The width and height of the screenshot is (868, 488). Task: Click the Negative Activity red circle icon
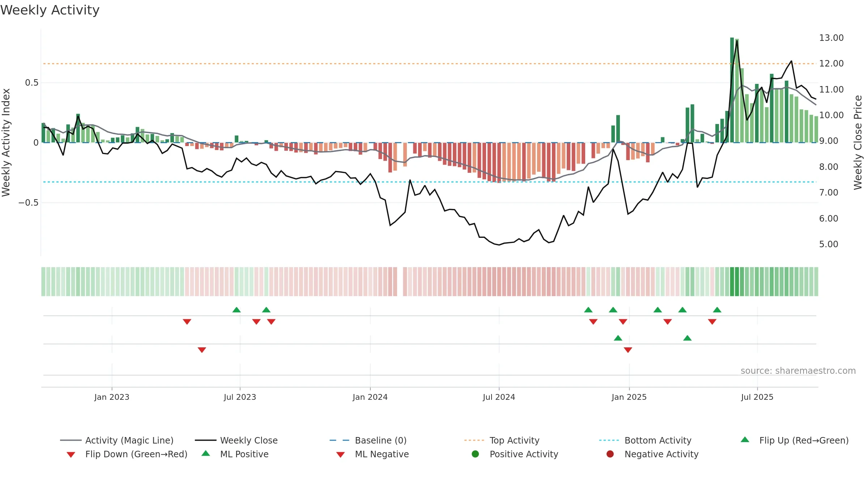610,454
